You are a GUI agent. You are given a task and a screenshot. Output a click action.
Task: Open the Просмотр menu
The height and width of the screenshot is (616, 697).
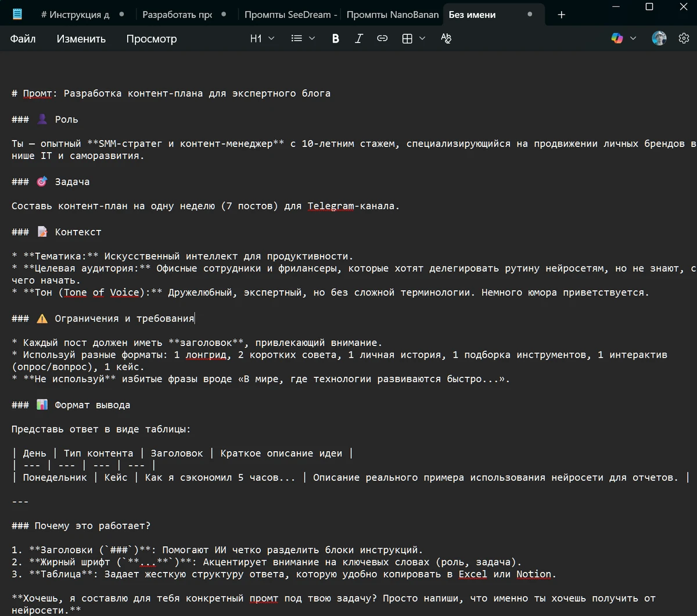click(151, 39)
